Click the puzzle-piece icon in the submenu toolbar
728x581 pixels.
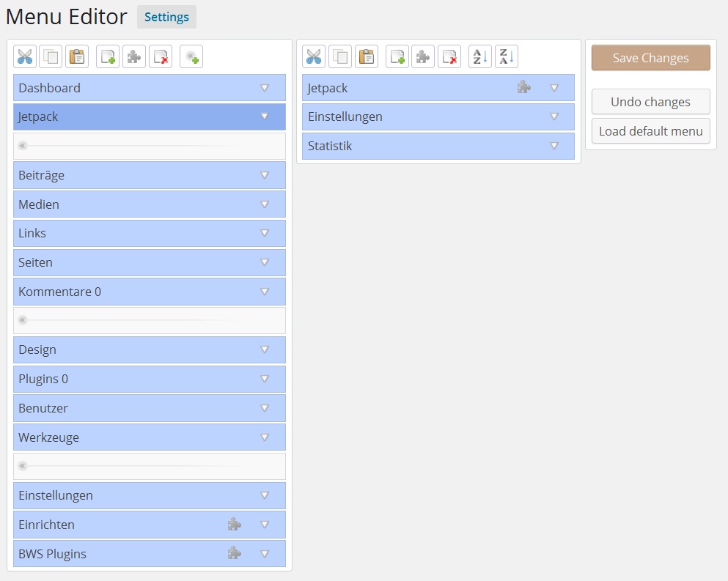[423, 56]
